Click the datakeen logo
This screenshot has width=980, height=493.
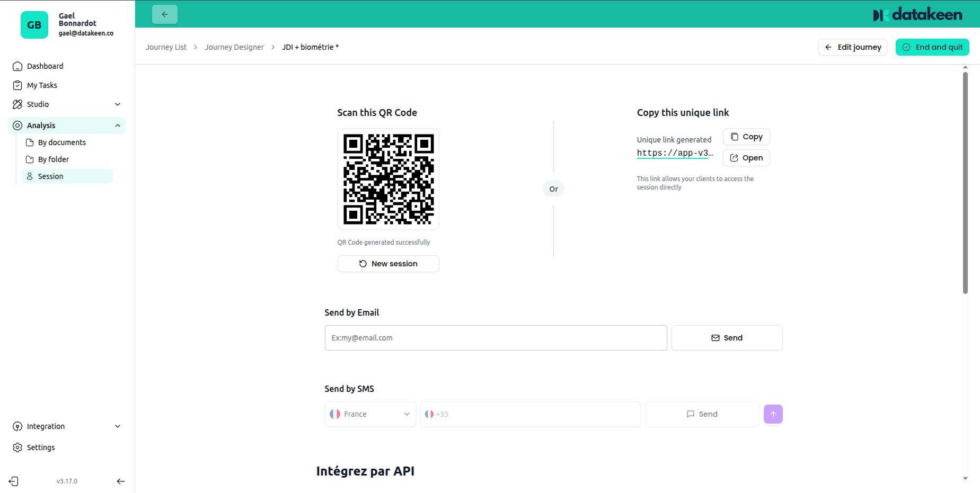tap(918, 15)
